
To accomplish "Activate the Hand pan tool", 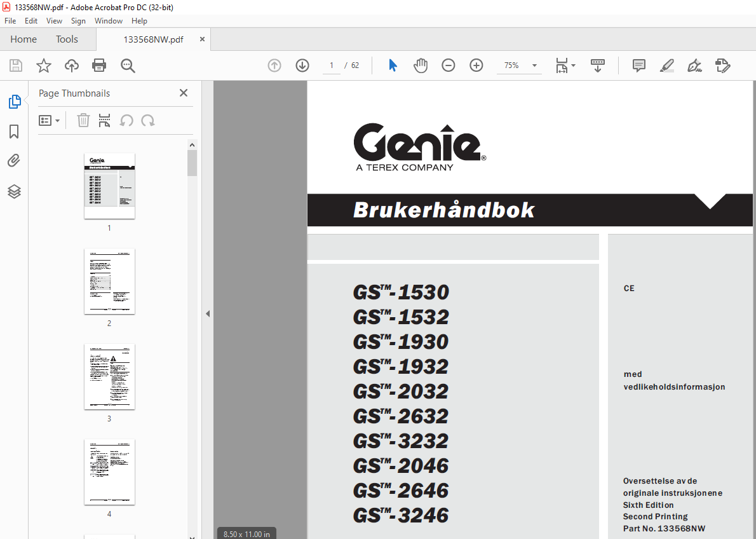I will (421, 65).
